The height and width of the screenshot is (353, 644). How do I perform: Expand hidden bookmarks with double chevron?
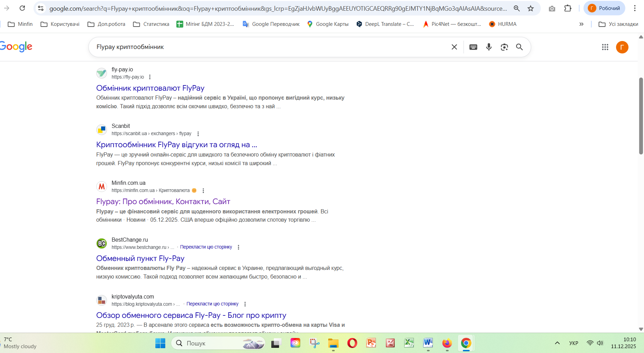tap(582, 24)
